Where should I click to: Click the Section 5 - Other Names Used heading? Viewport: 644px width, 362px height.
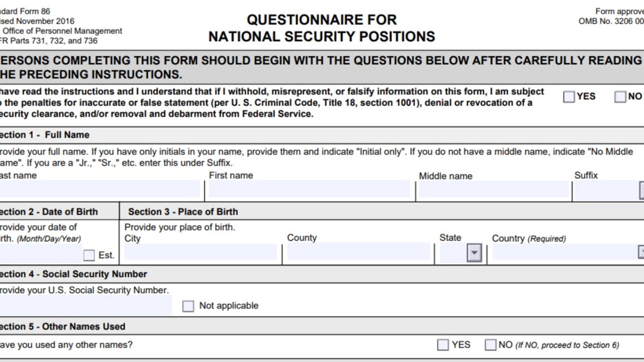pos(63,326)
